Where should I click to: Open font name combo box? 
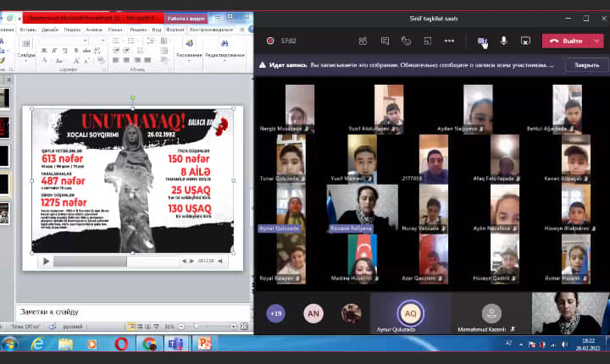(x=64, y=41)
